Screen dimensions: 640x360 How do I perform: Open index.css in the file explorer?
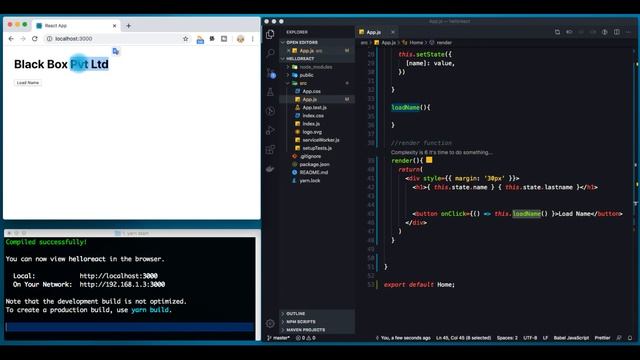(317, 116)
